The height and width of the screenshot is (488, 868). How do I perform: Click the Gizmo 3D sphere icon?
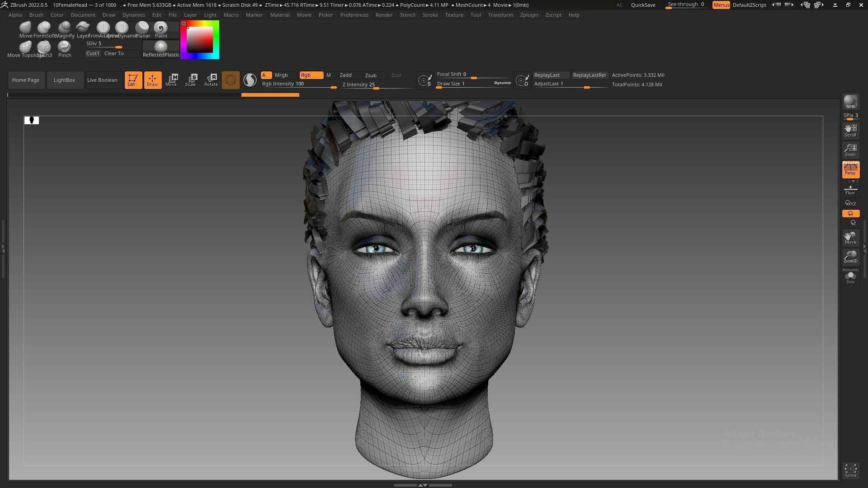231,80
